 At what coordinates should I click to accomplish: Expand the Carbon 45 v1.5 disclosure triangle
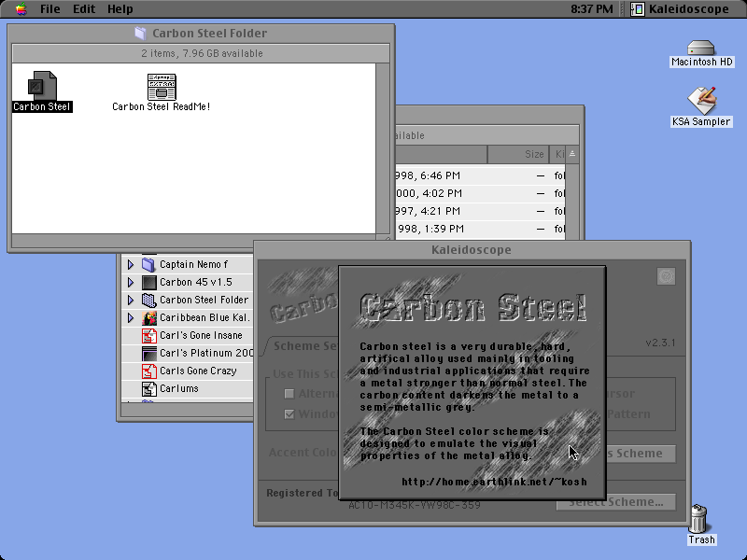pyautogui.click(x=130, y=283)
